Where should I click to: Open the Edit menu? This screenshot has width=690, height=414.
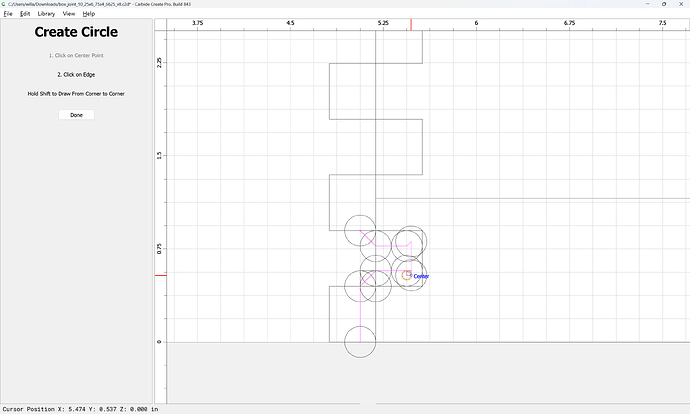coord(25,14)
